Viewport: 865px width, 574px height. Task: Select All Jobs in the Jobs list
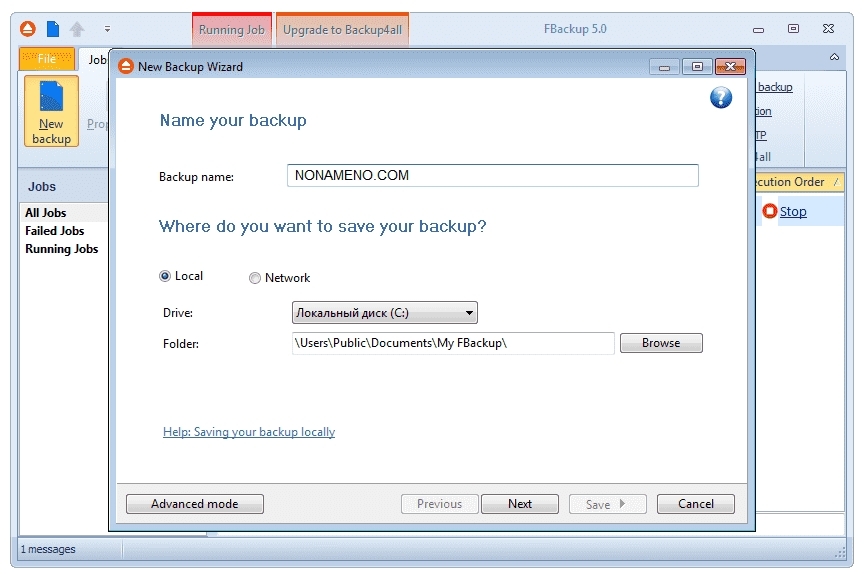[x=46, y=212]
